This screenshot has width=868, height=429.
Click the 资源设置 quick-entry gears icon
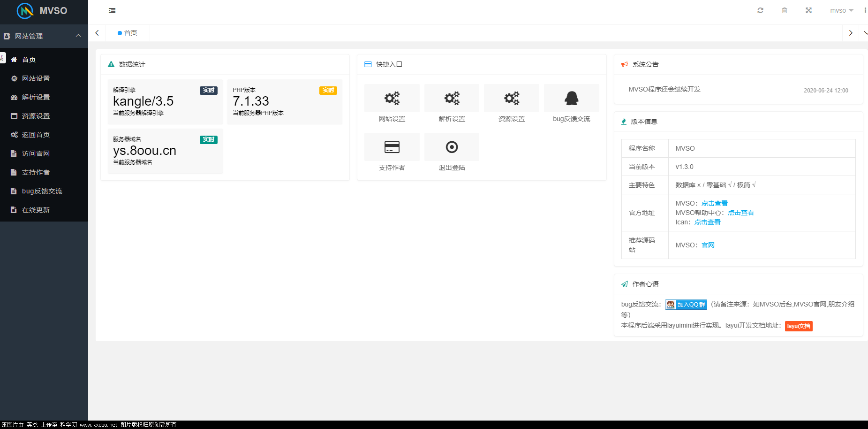click(512, 98)
